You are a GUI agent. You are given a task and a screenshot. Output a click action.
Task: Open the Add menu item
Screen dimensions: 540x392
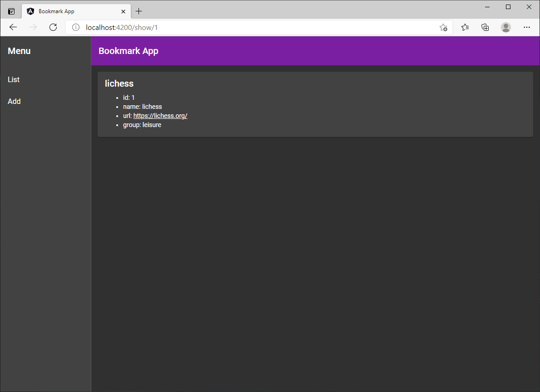click(14, 101)
